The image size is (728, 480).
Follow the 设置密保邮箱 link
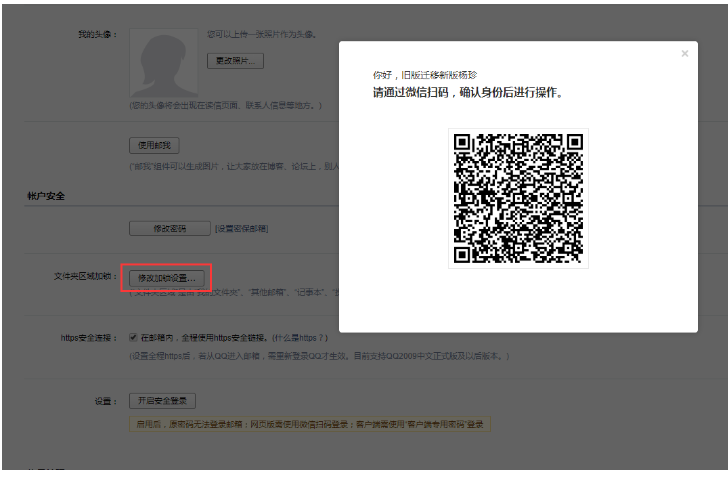241,229
